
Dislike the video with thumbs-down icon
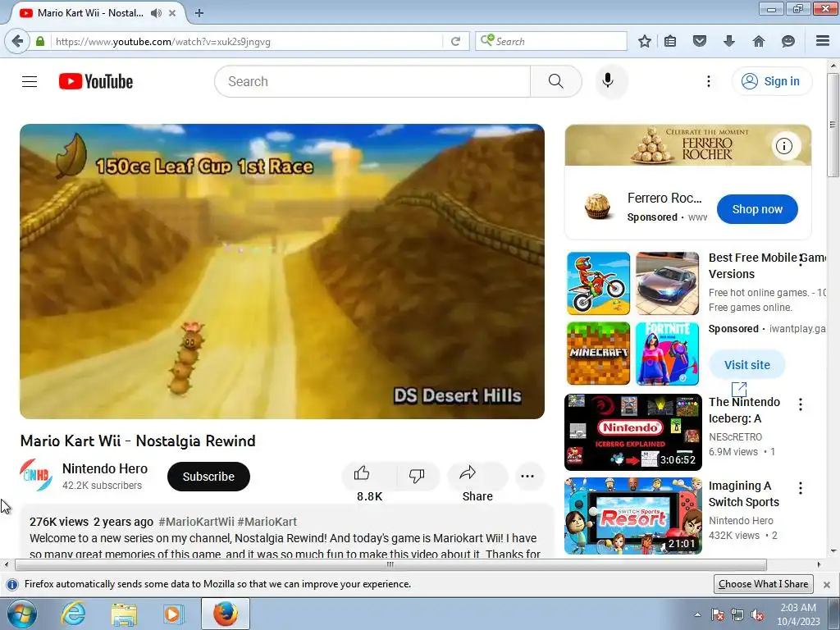[417, 476]
